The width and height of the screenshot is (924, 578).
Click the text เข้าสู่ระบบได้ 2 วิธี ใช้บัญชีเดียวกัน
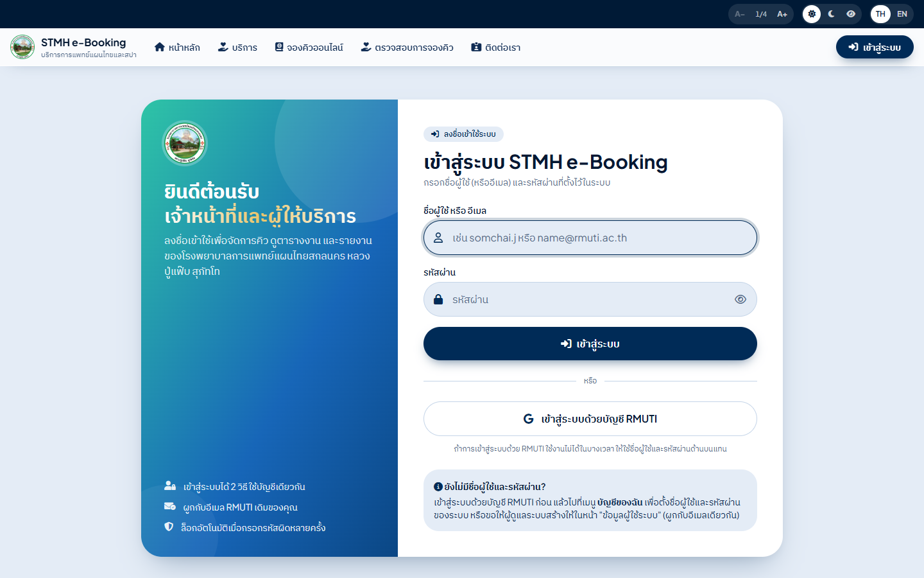point(244,487)
